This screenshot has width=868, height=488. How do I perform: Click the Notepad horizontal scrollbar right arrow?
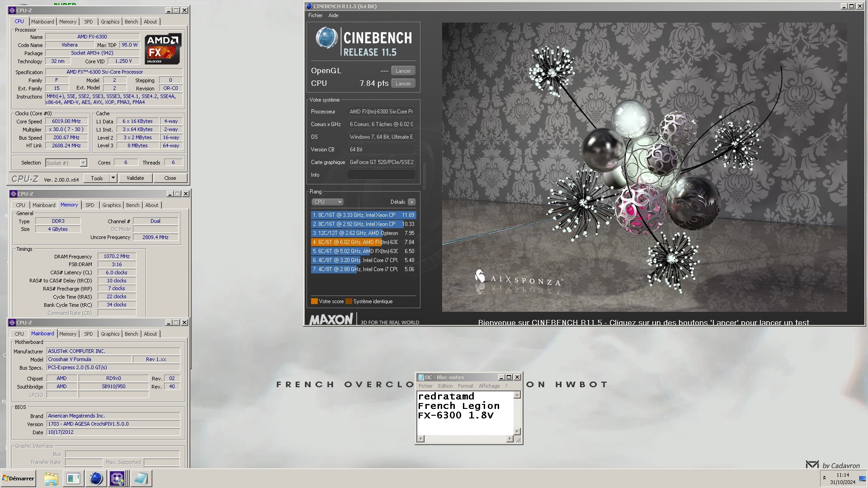tap(510, 439)
